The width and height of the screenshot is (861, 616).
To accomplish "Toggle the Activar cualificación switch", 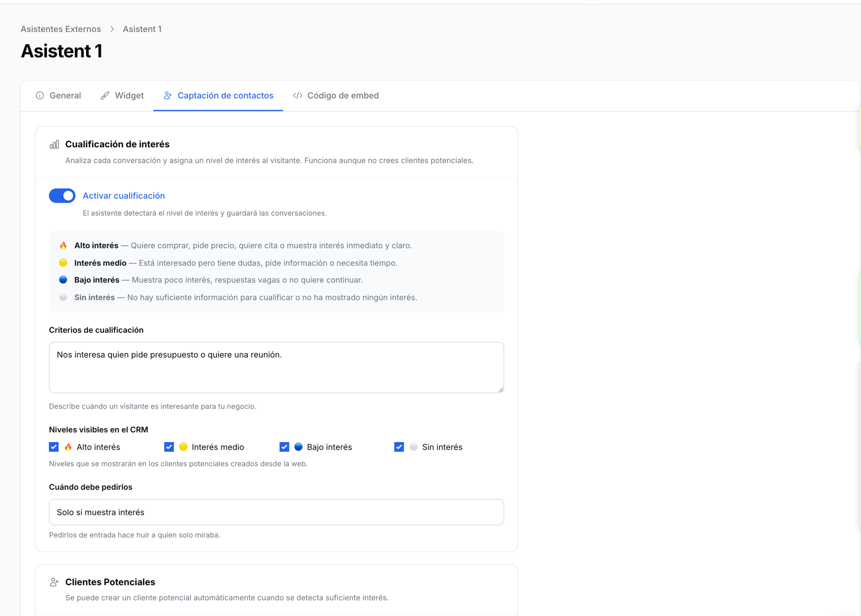I will [x=62, y=196].
